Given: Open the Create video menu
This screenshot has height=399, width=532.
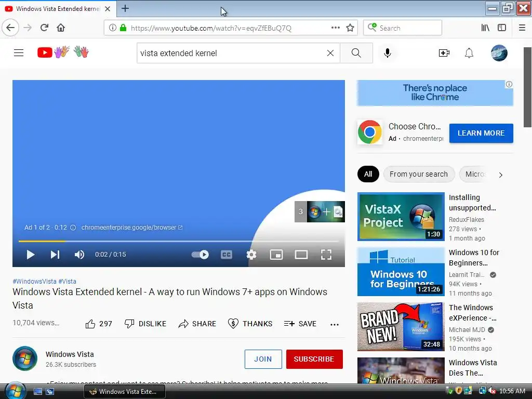Looking at the screenshot, I should 444,53.
